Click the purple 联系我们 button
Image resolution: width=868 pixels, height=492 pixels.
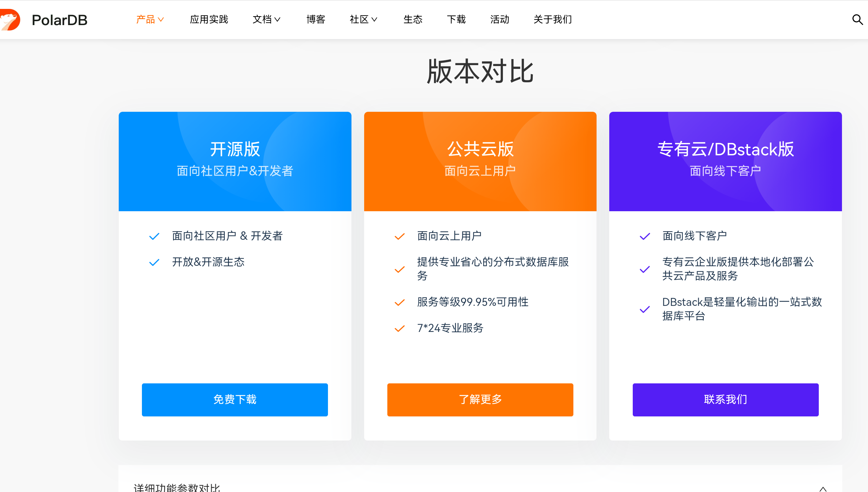(x=725, y=399)
